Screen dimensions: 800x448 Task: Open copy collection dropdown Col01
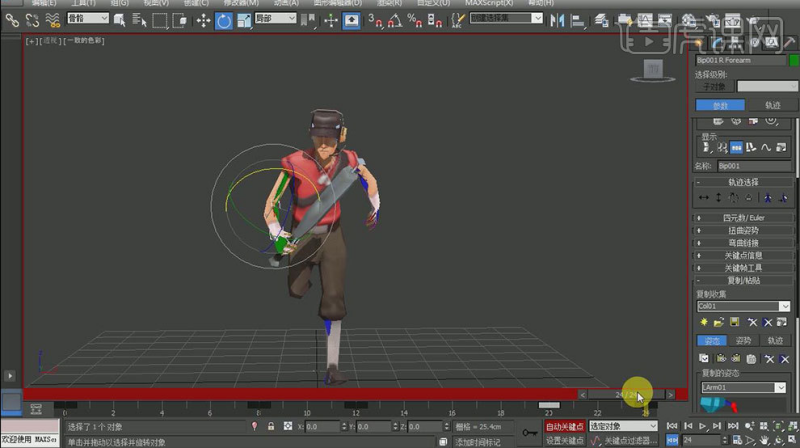(x=743, y=306)
